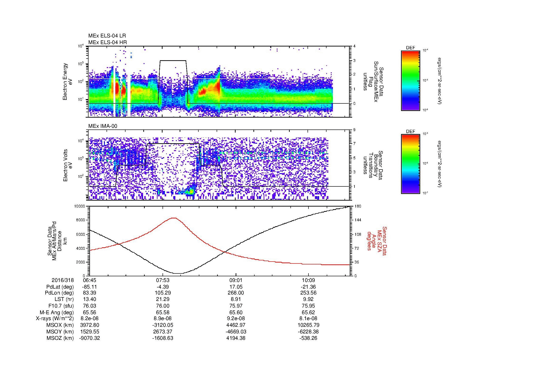Click the X-rays value '8.9e-08'
The image size is (555, 392).
tap(163, 318)
